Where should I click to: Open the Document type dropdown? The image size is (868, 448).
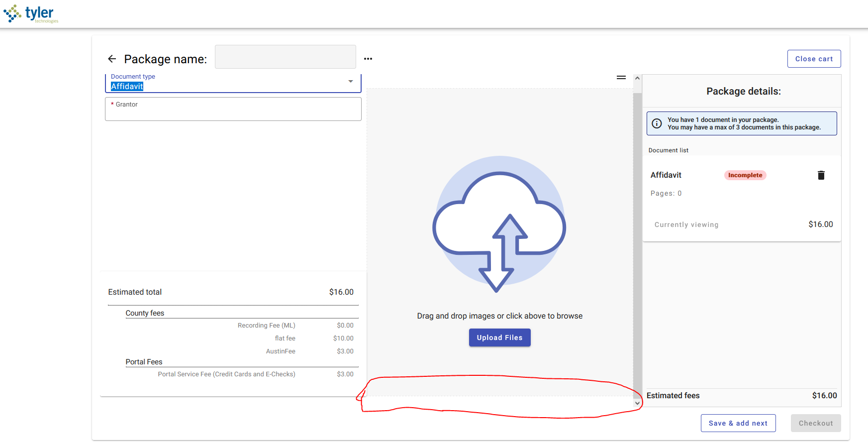click(x=351, y=81)
